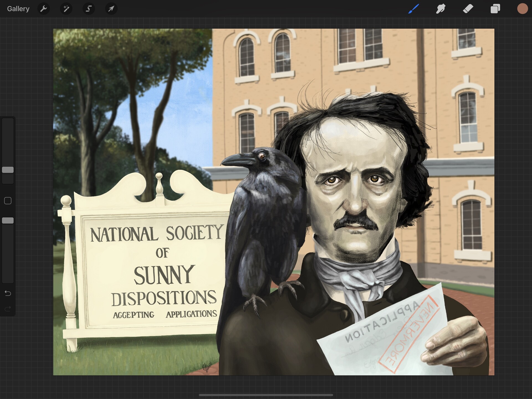Tap the raven's eye on the canvas
The height and width of the screenshot is (399, 532).
click(262, 157)
